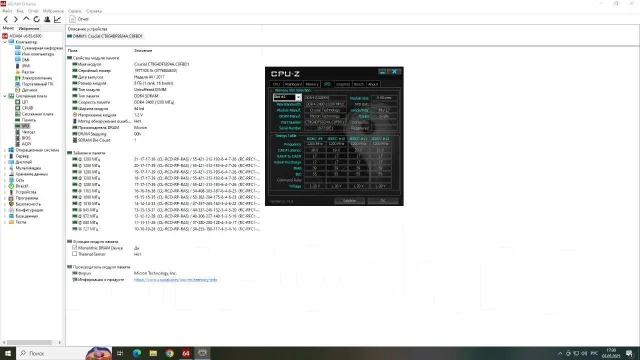Switch to the CPU tab in CPU-Z
Viewport: 640px width, 360px height.
276,84
